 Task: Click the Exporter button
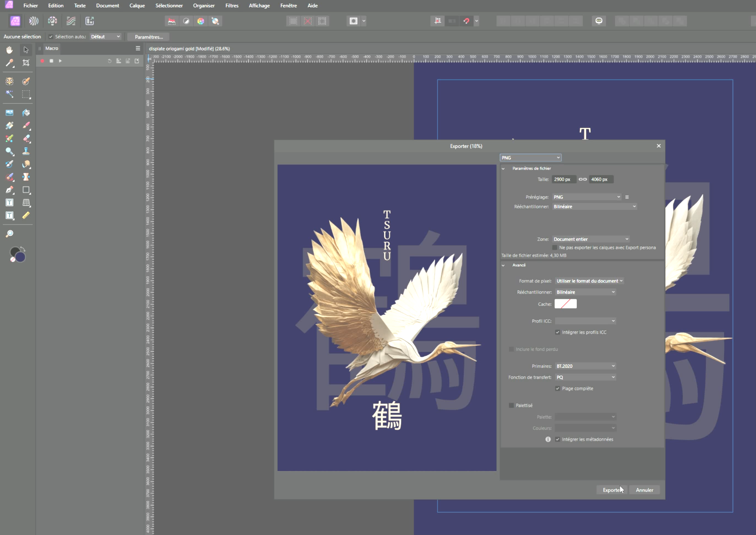click(x=612, y=490)
